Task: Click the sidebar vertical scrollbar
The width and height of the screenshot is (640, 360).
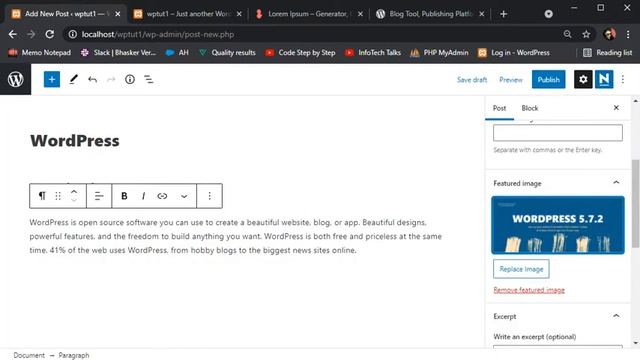Action: (x=635, y=204)
